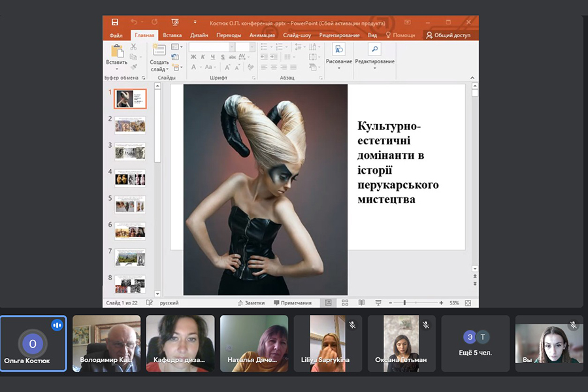Switch to slide sorter view icon

[344, 303]
